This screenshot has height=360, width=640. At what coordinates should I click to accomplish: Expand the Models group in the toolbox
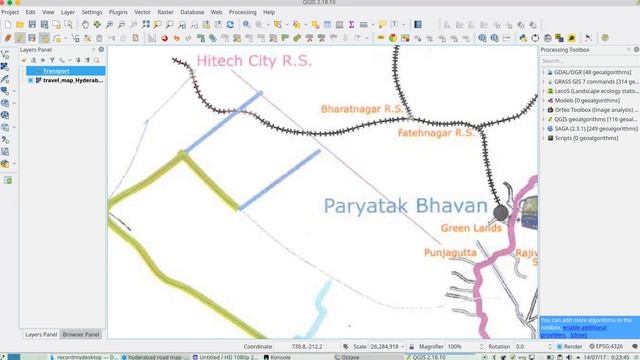pyautogui.click(x=543, y=100)
